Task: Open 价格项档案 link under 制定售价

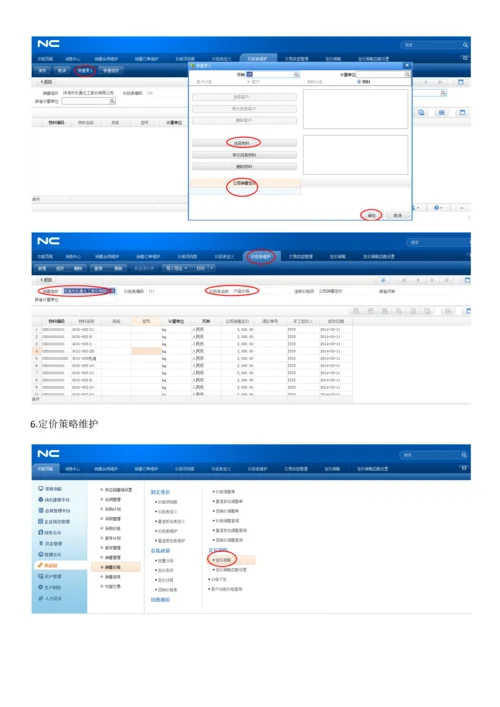Action: 168,502
